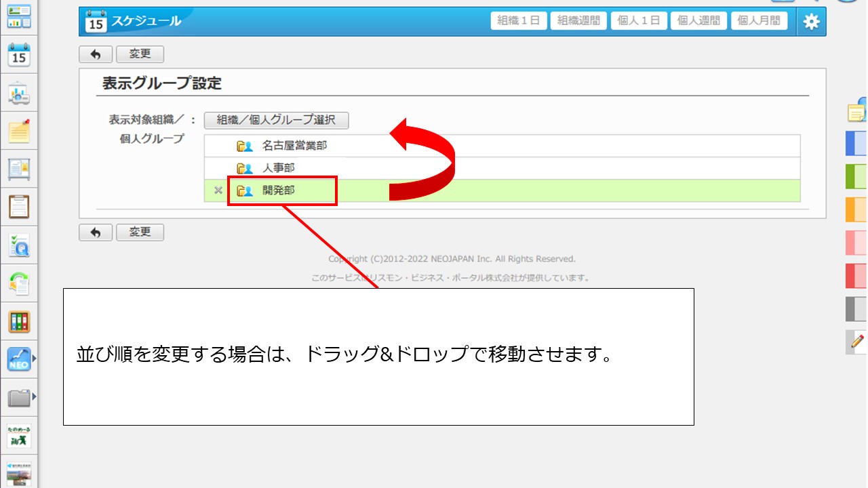Open the green running figure sidebar icon
Screen dimensions: 868x488
19,436
